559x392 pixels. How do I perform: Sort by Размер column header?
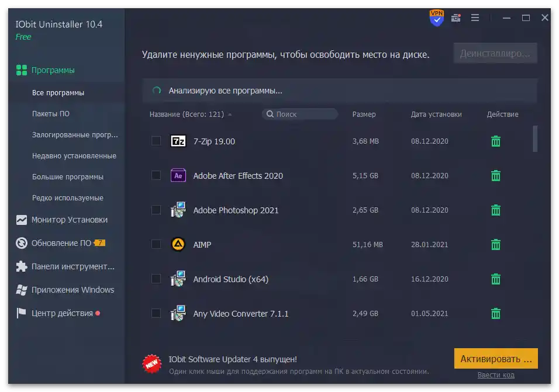pos(364,115)
